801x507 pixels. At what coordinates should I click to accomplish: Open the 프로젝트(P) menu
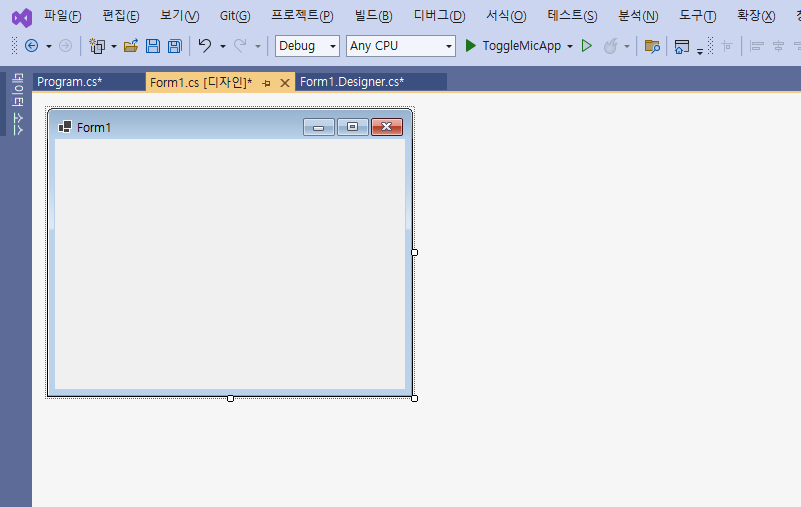click(x=302, y=16)
